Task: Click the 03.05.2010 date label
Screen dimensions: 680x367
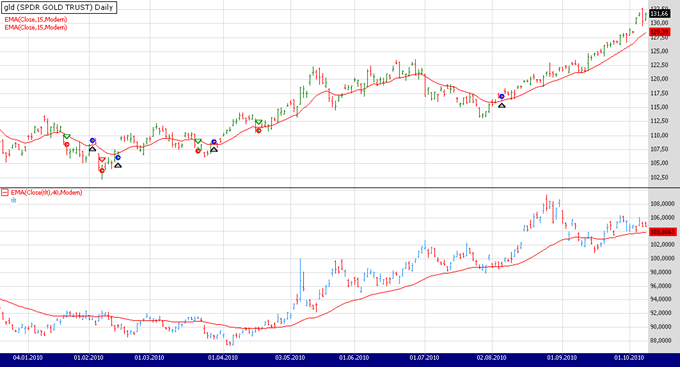Action: click(290, 357)
